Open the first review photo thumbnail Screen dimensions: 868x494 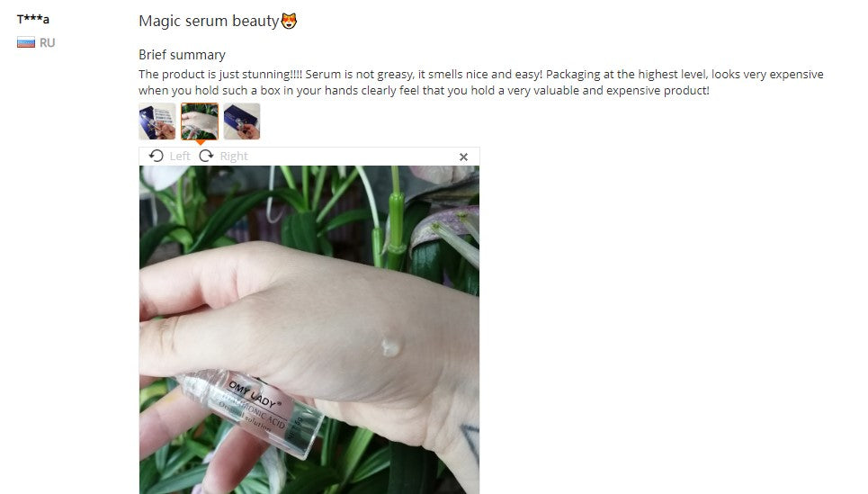coord(157,121)
